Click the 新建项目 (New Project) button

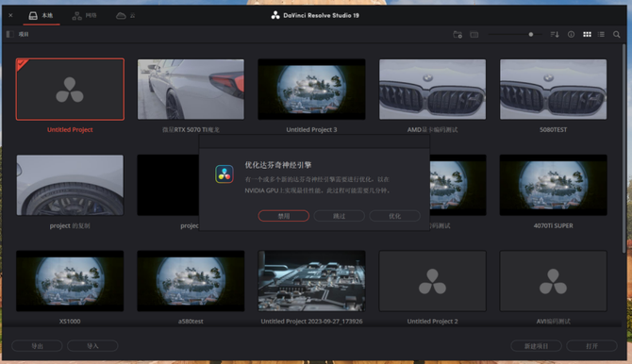[x=536, y=346]
